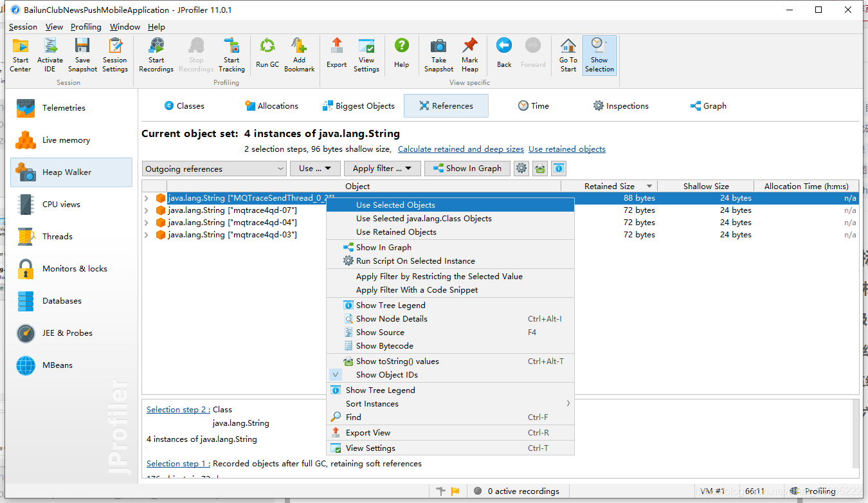Click the Go To Start icon
Viewport: 868px width, 503px height.
568,55
